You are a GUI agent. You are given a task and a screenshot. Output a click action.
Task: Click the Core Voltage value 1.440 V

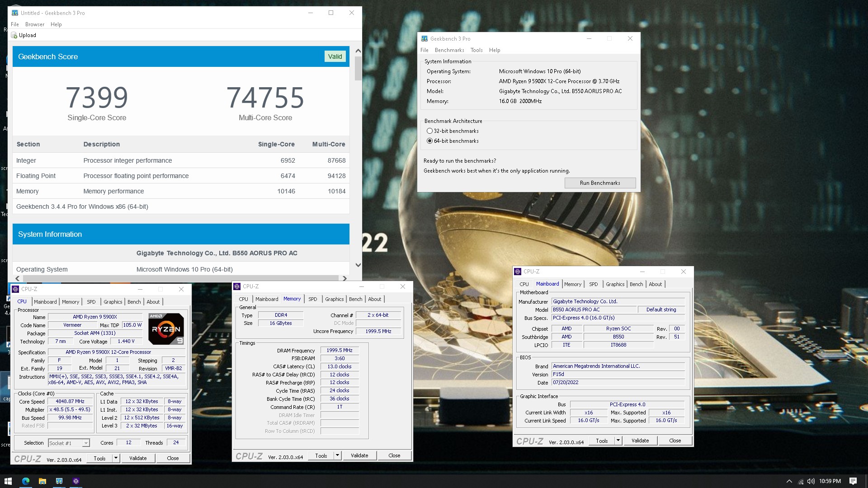click(126, 341)
